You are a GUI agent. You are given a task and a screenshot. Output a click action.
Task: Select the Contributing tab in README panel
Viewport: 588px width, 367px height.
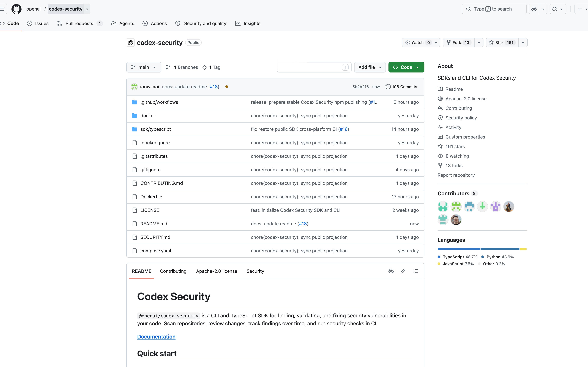tap(173, 271)
